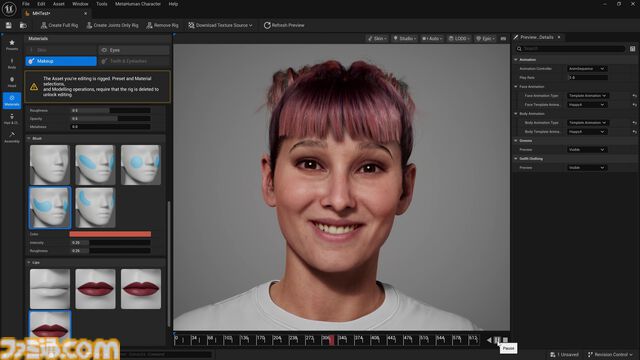
Task: Open the Body sidebar section
Action: (x=12, y=64)
